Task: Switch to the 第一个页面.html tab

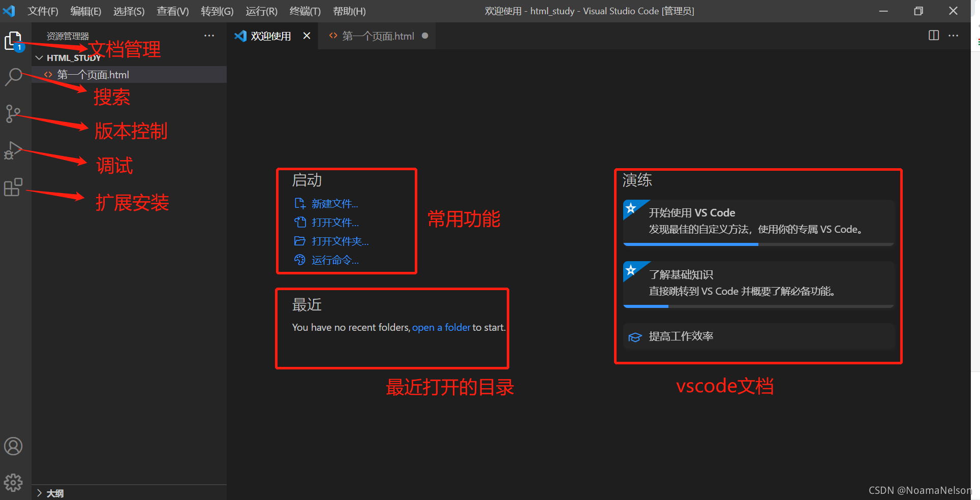Action: (x=376, y=36)
